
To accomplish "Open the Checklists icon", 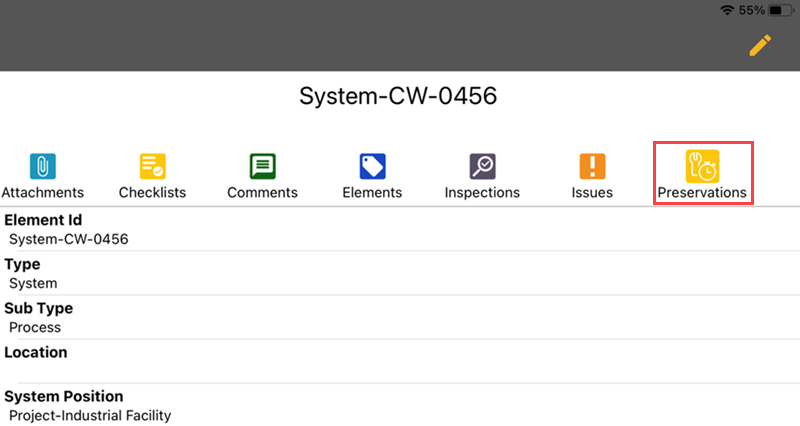I will click(x=153, y=166).
